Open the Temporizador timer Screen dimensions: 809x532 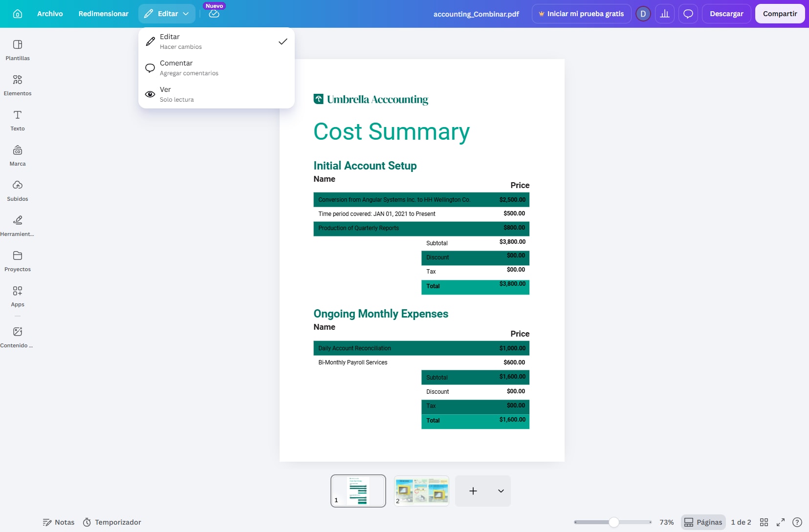click(x=112, y=522)
